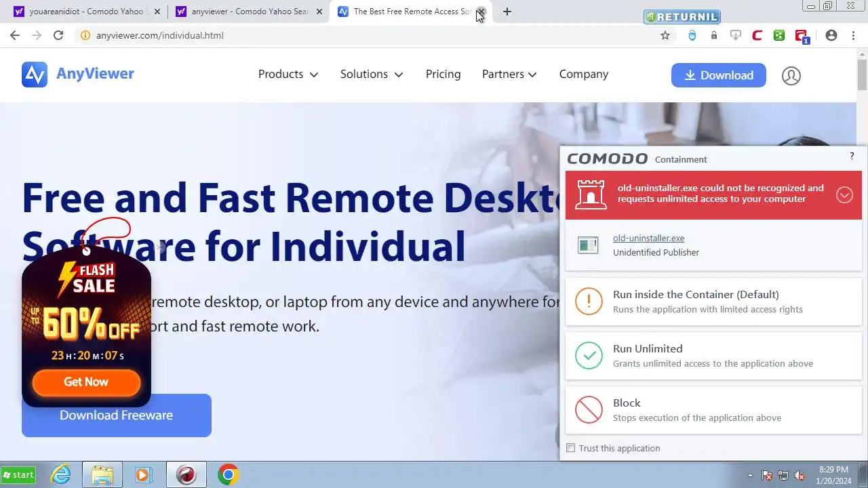Open the old-uninstaller.exe link
This screenshot has width=868, height=488.
point(648,238)
